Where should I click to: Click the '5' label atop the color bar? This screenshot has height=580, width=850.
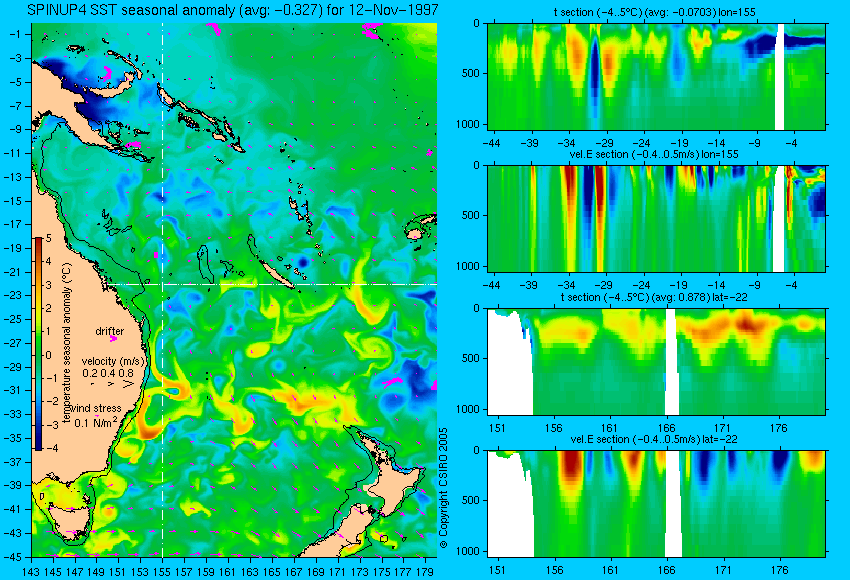(x=49, y=238)
